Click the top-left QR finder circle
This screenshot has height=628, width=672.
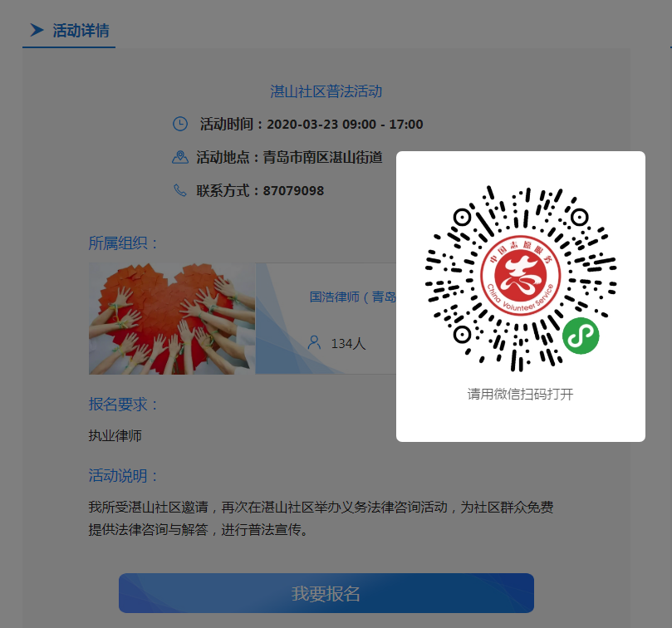click(462, 218)
